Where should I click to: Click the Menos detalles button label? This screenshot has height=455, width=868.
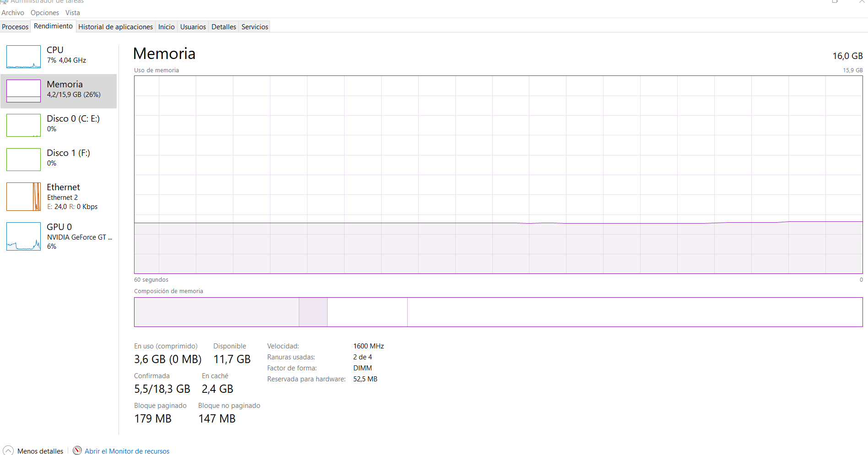click(x=40, y=451)
